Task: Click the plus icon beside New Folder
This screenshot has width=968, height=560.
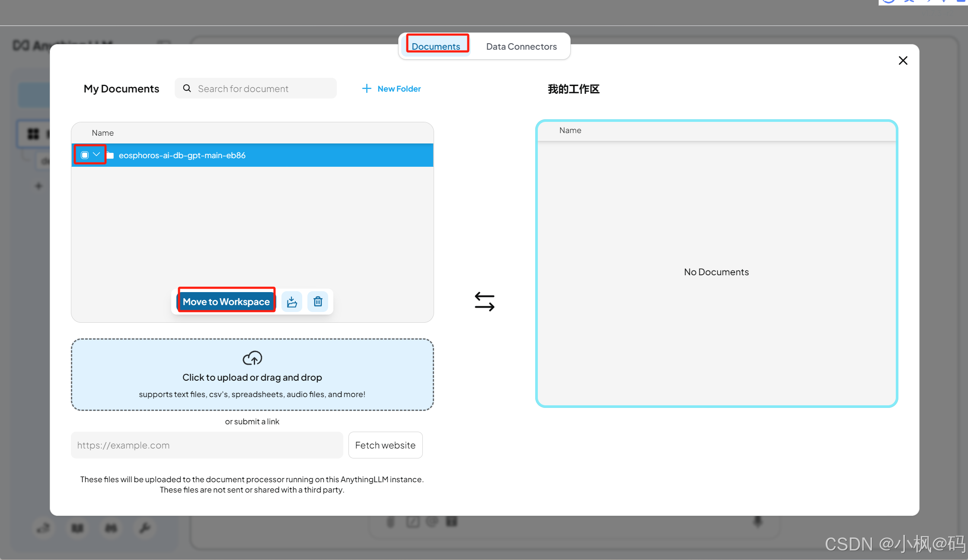Action: [x=366, y=89]
